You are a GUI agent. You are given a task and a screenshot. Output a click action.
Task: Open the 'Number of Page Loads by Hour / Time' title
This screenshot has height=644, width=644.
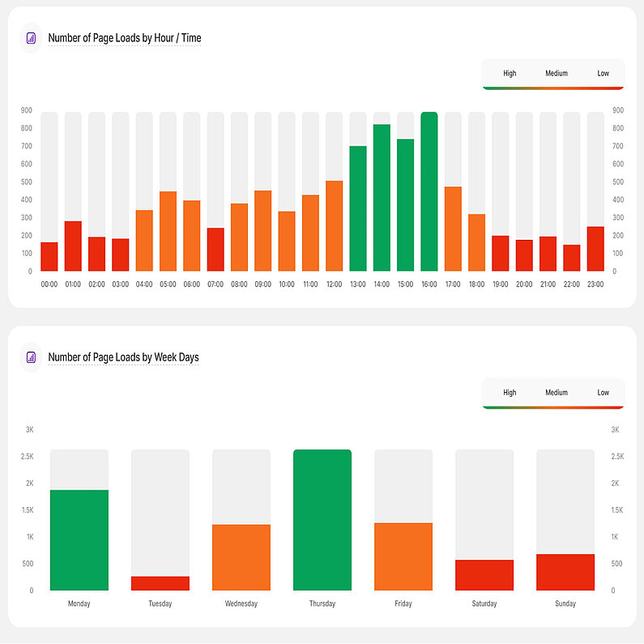click(124, 38)
